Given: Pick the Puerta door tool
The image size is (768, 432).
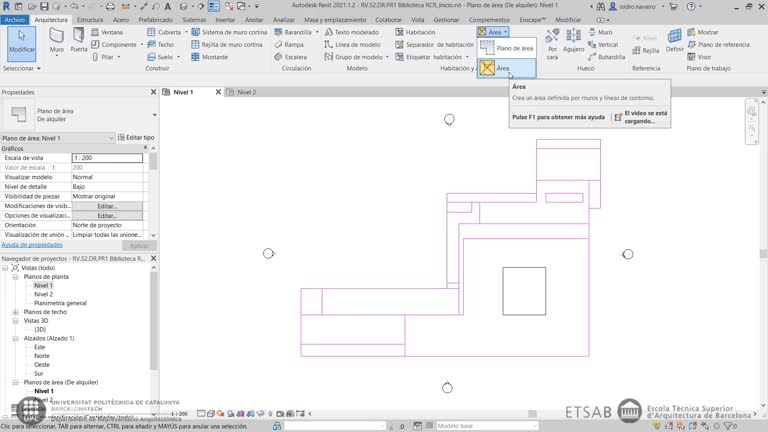Looking at the screenshot, I should click(80, 44).
